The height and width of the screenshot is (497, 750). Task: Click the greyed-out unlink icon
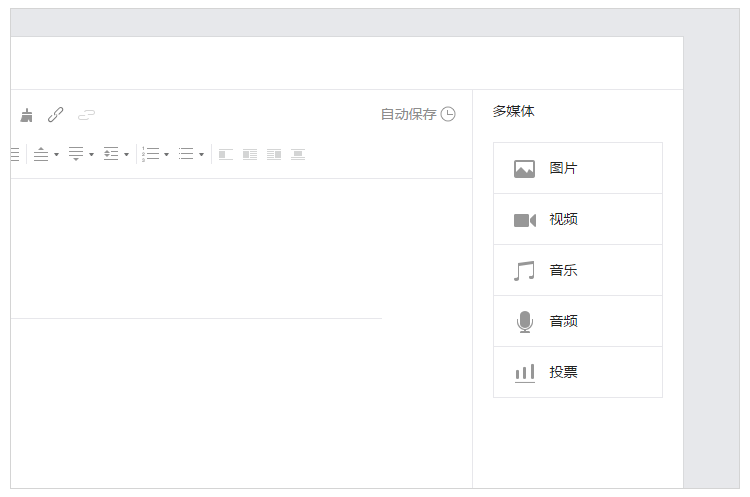[x=87, y=115]
